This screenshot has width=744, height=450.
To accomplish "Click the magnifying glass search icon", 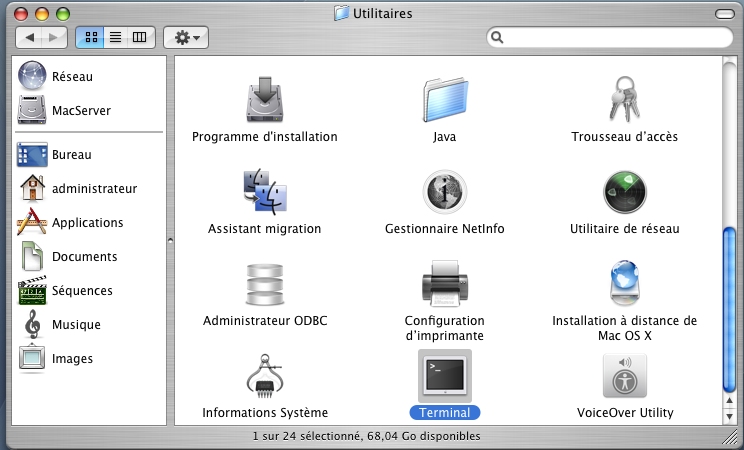I will pos(497,37).
